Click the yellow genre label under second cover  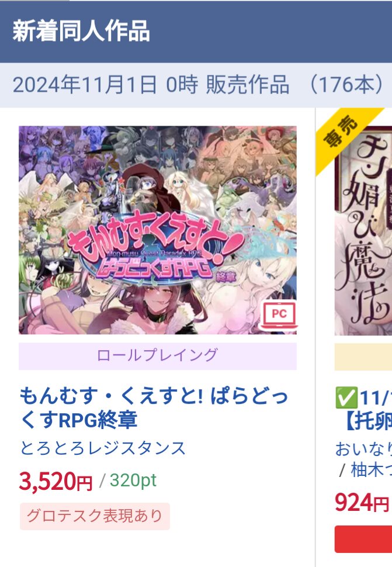point(363,357)
